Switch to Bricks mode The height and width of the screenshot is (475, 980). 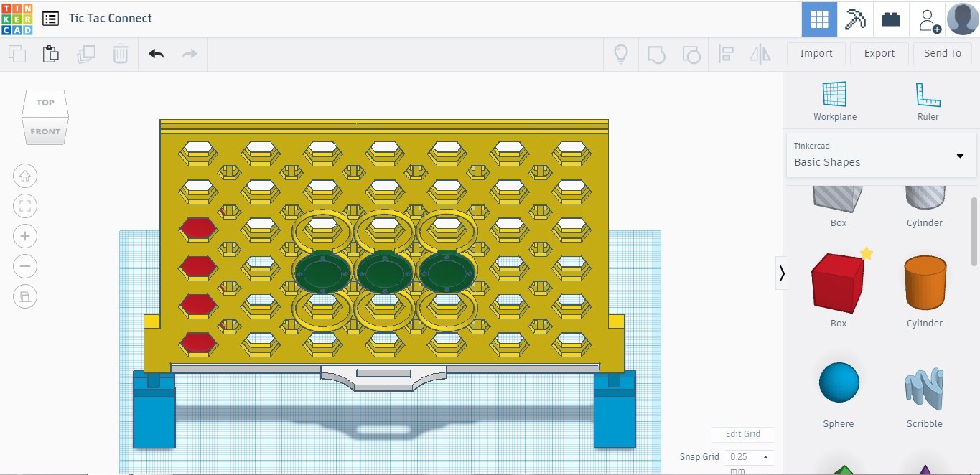click(891, 19)
